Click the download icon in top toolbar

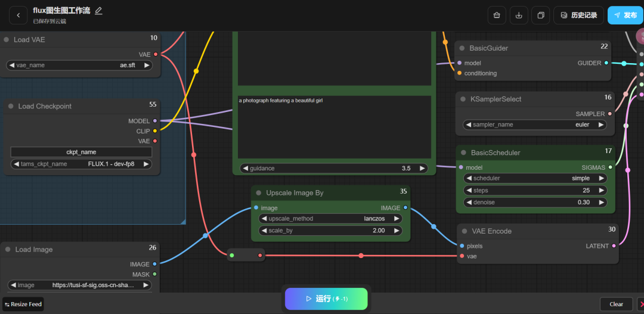click(x=519, y=15)
